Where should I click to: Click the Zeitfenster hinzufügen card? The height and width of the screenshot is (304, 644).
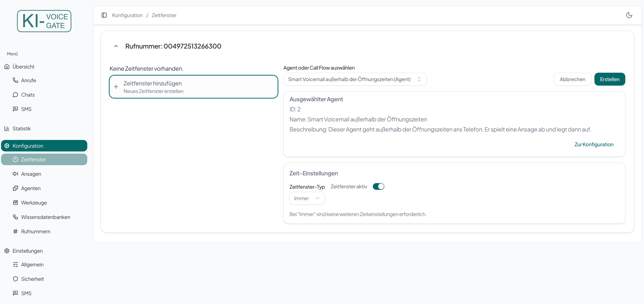tap(193, 87)
